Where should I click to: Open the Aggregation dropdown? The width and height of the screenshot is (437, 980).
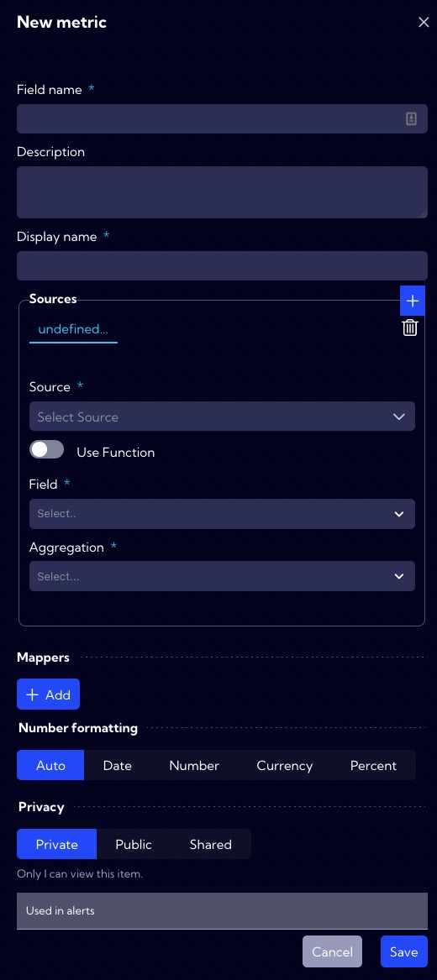[222, 576]
